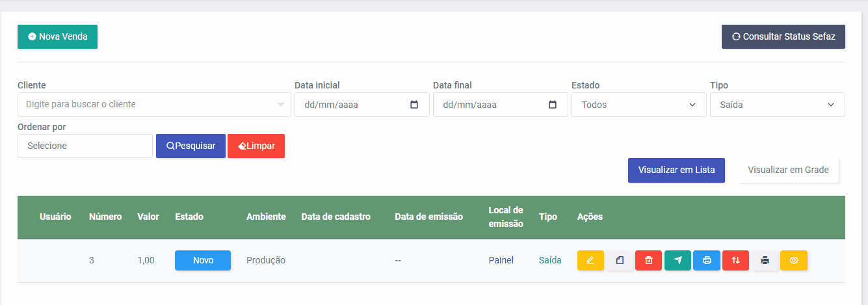Open the Ordenar por Selecione field

tap(85, 146)
